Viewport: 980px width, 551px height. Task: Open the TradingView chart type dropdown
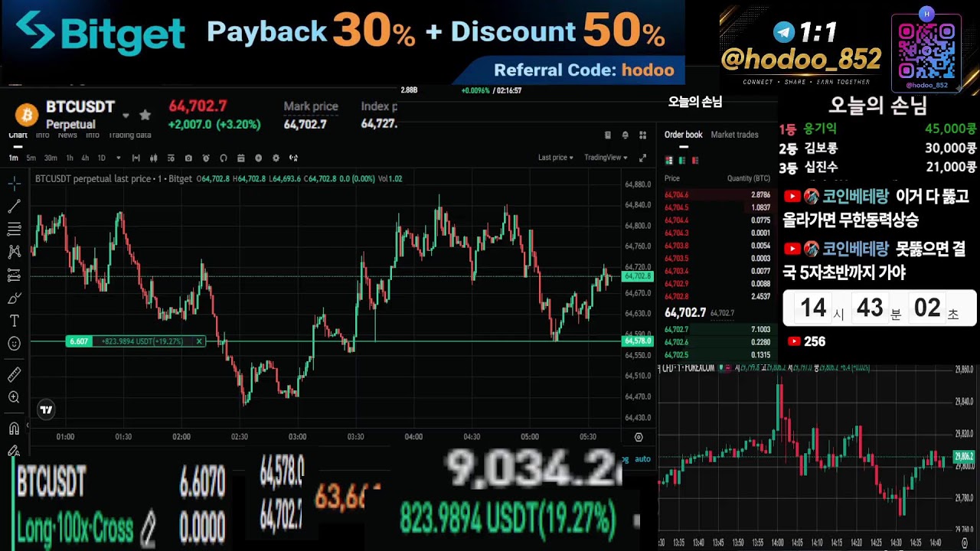(606, 158)
